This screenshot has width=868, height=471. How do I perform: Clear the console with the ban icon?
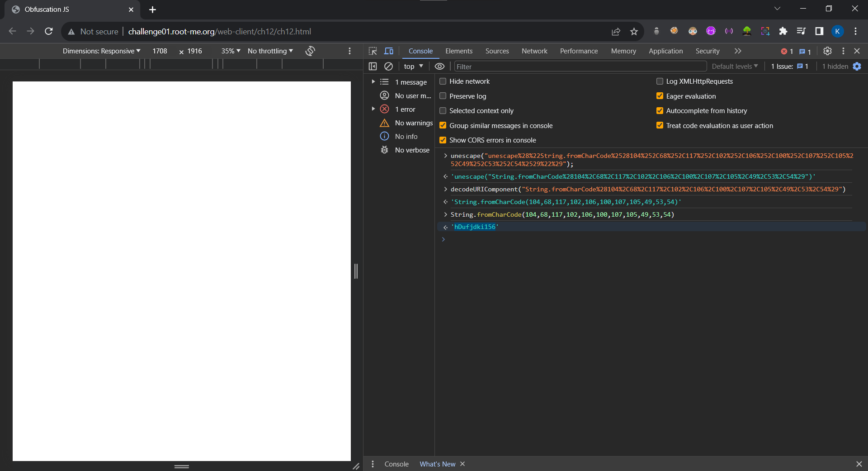pos(388,67)
